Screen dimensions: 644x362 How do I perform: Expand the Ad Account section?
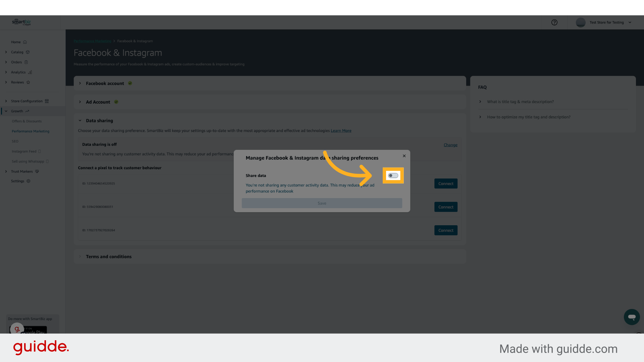point(80,102)
